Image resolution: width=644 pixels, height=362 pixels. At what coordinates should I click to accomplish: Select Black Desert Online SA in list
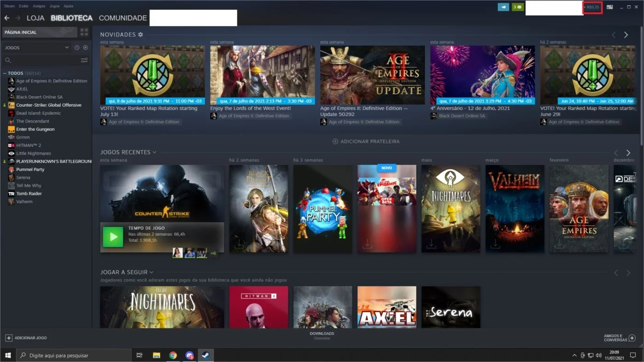[x=39, y=97]
